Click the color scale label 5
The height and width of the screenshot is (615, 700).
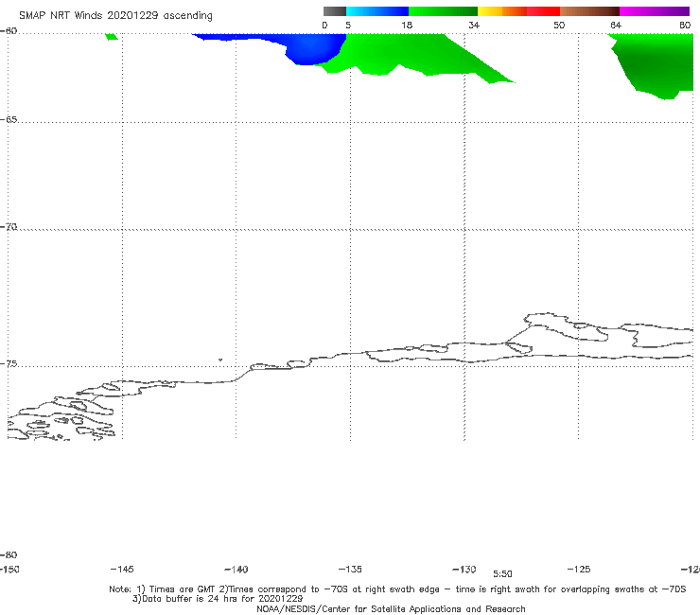(348, 25)
